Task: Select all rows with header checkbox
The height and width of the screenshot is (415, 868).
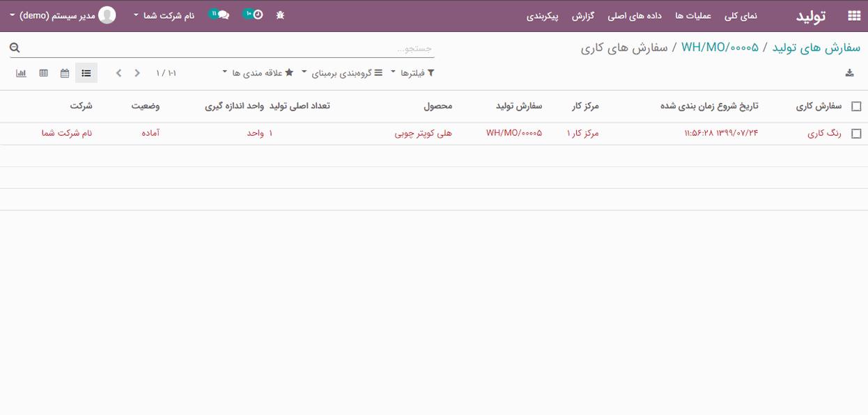Action: click(856, 107)
